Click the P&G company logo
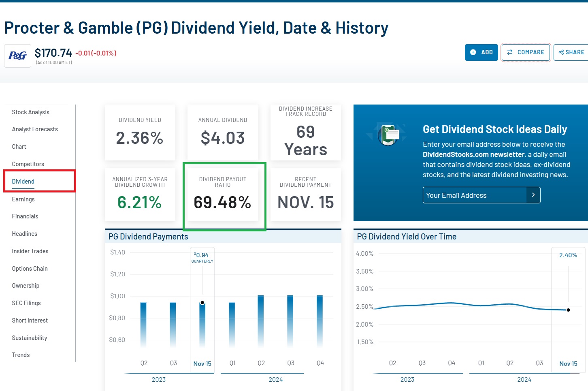This screenshot has width=588, height=391. pos(17,56)
